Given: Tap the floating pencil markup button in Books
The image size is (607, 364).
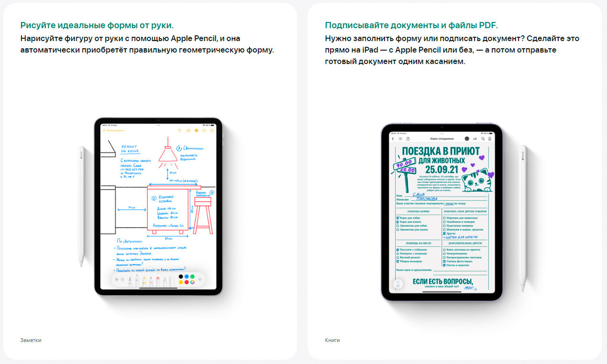Looking at the screenshot, I should [x=397, y=285].
